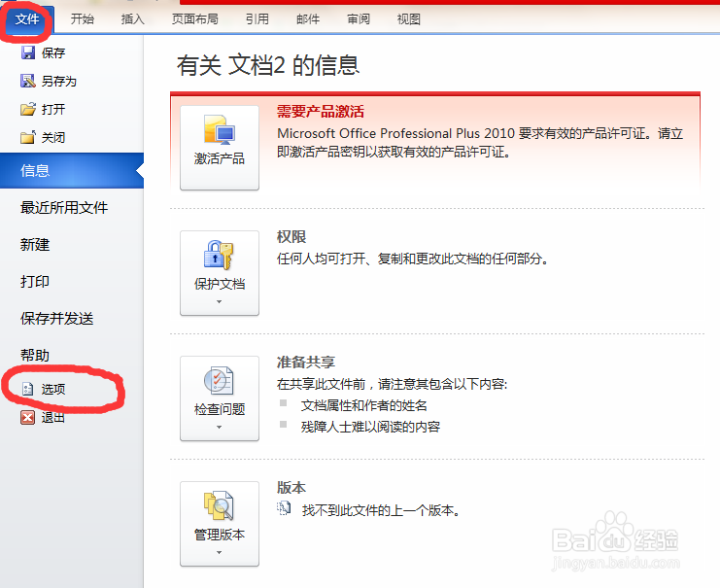Screen dimensions: 720x588
Task: Click the Microsoft Office Professional Plus 2010 text
Action: click(395, 133)
